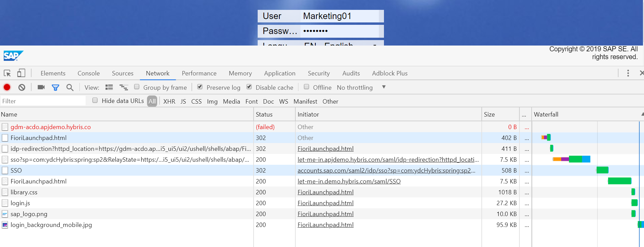The width and height of the screenshot is (644, 247).
Task: Filter requests by Other
Action: pos(330,101)
